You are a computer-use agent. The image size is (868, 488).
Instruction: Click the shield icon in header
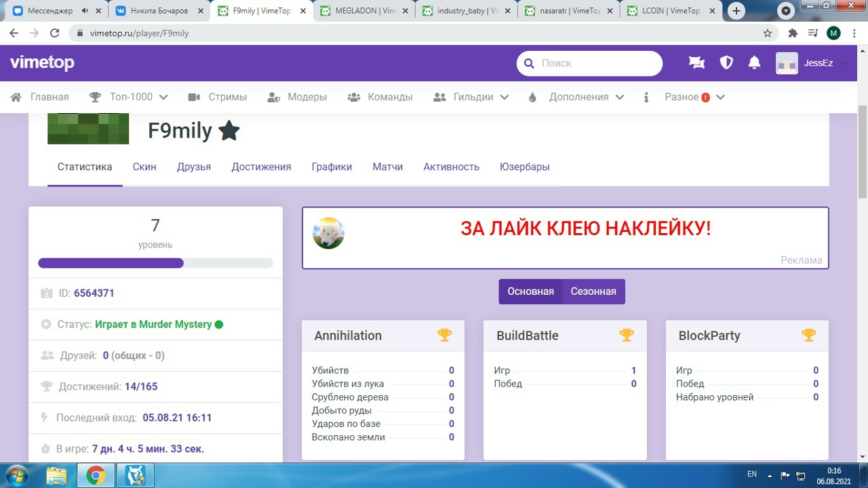pos(726,63)
